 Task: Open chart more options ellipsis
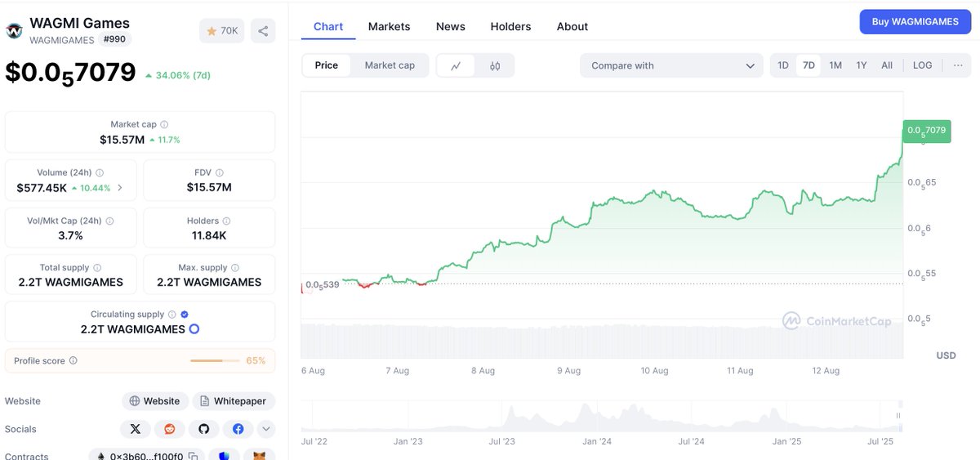click(x=958, y=65)
